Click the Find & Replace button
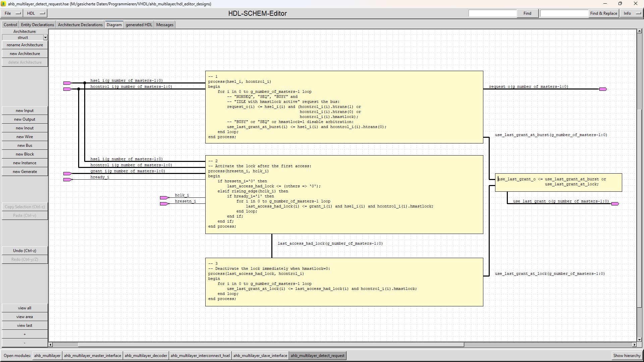The width and height of the screenshot is (644, 362). [603, 13]
